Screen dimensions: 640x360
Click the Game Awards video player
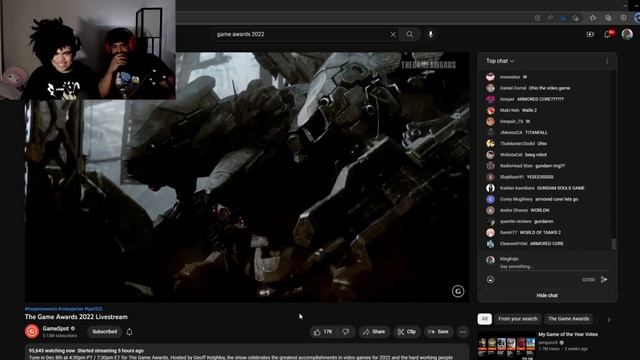(247, 177)
